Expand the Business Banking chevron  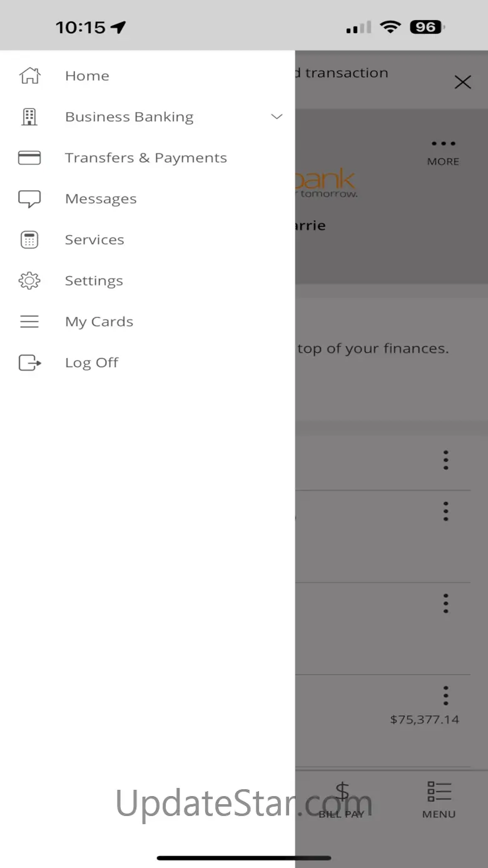pyautogui.click(x=277, y=117)
